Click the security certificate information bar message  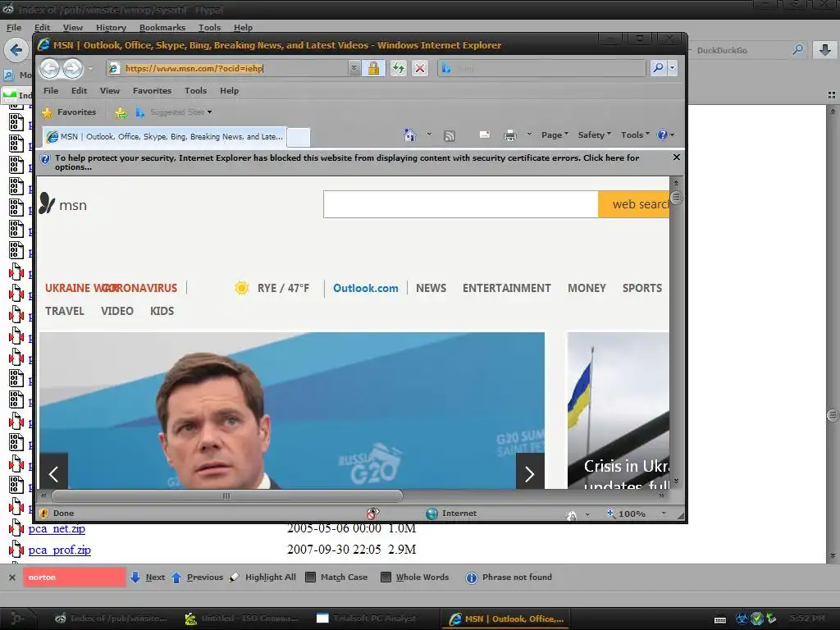[x=347, y=162]
